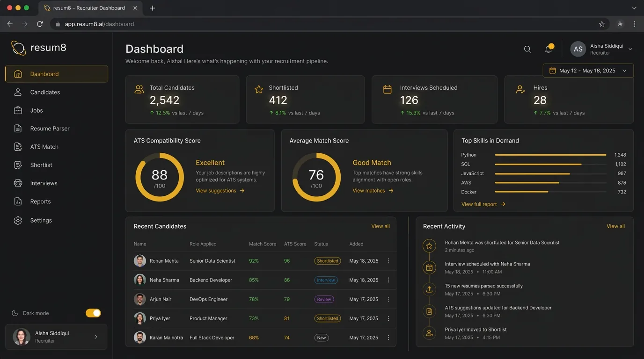Open the notifications bell icon
Screen dimensions: 644x359
(x=549, y=49)
